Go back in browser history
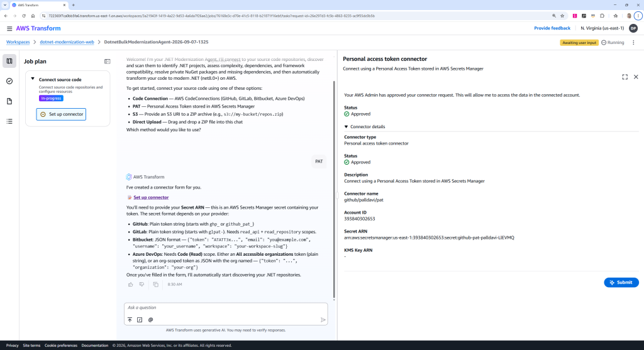Image resolution: width=644 pixels, height=350 pixels. (6, 16)
